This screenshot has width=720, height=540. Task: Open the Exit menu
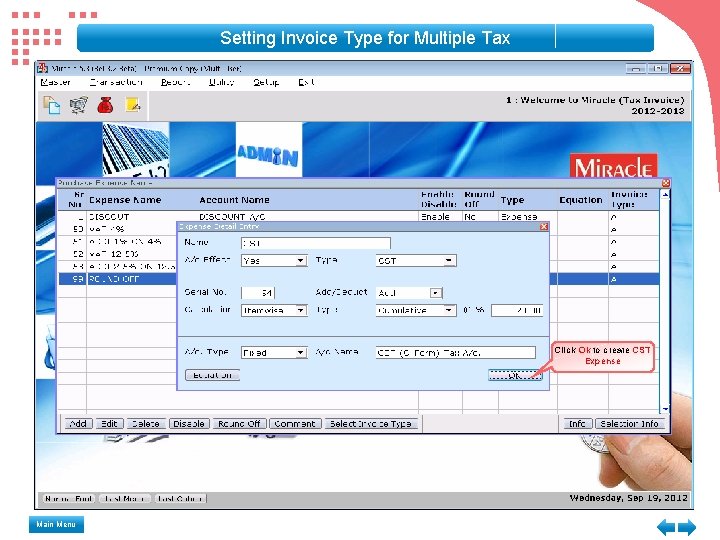(x=306, y=82)
